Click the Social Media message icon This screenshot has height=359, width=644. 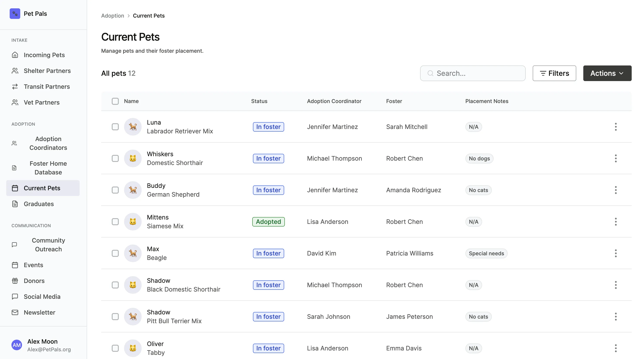click(x=15, y=297)
